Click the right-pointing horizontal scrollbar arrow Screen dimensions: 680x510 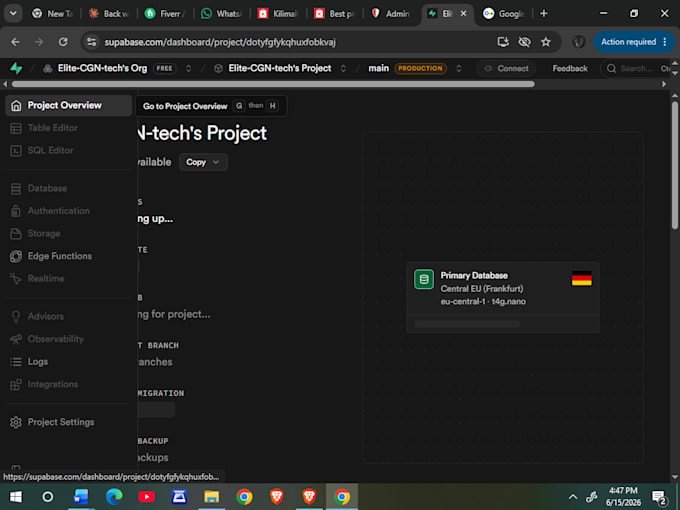click(x=664, y=84)
